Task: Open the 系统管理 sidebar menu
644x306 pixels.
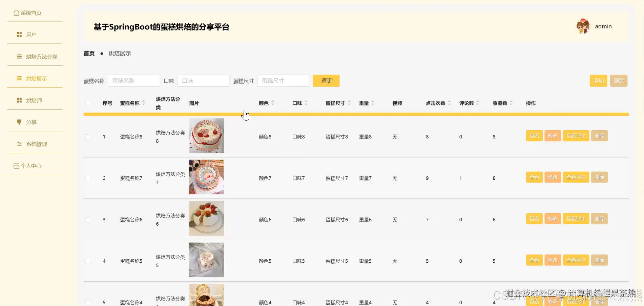Action: click(35, 144)
